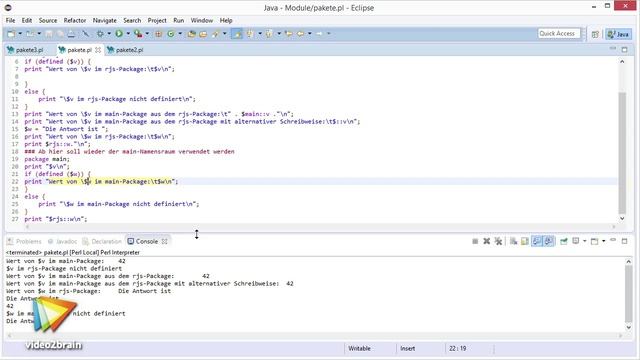640x360 pixels.
Task: Click the Last Edit Location icon
Action: [x=289, y=34]
